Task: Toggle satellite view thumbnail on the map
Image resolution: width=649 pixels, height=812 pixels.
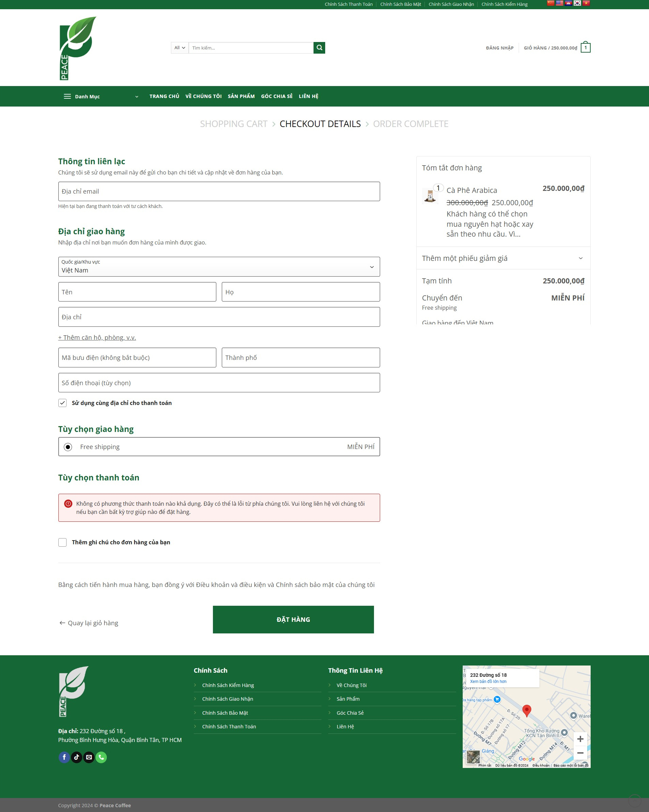Action: (473, 757)
